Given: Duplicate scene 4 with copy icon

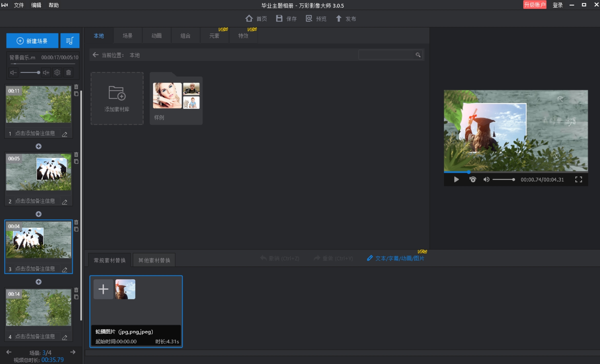Looking at the screenshot, I should (x=76, y=297).
